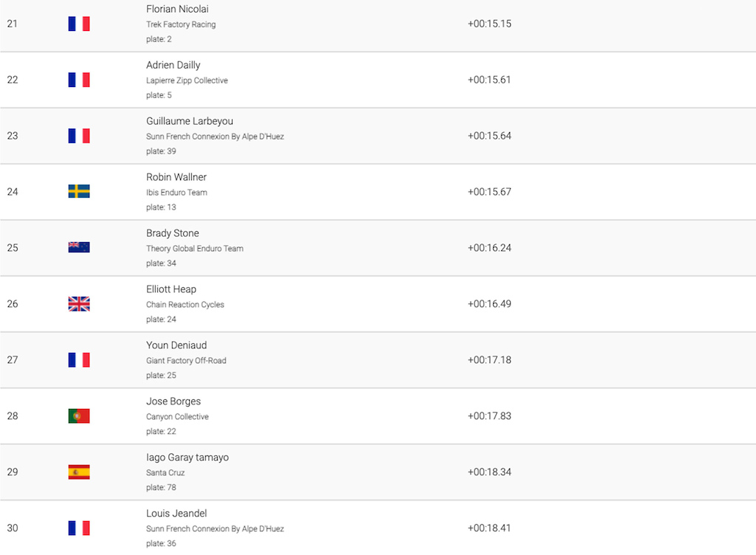Click the French flag next to Adrien Dailly

coord(79,80)
